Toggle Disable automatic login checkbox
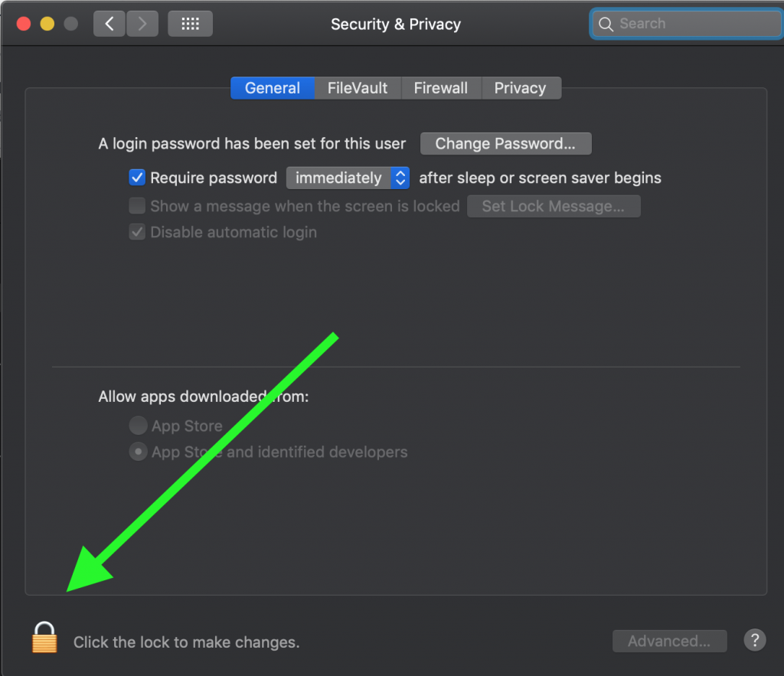Screen dimensions: 784x676 pyautogui.click(x=137, y=232)
